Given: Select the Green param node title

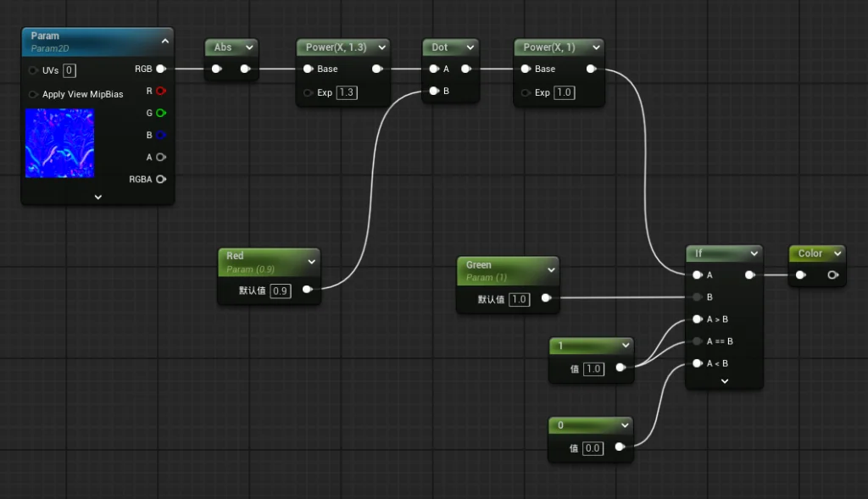Looking at the screenshot, I should [478, 264].
